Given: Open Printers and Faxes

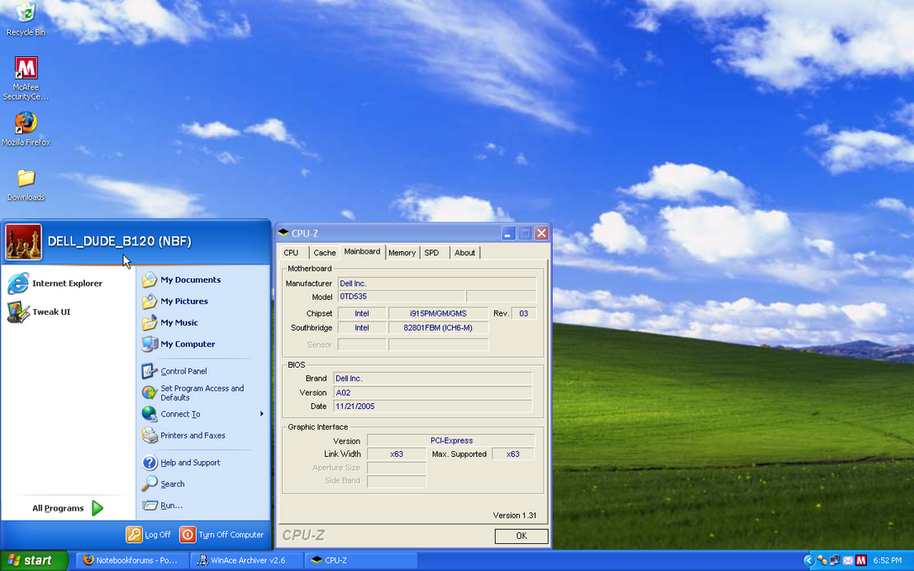Looking at the screenshot, I should point(184,435).
